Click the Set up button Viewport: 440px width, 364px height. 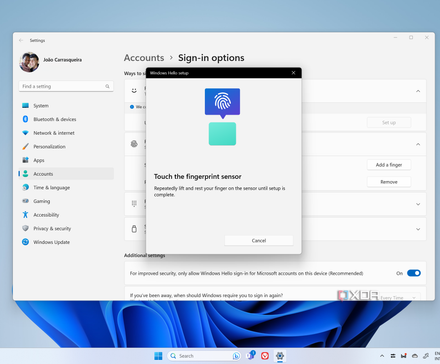pos(389,123)
